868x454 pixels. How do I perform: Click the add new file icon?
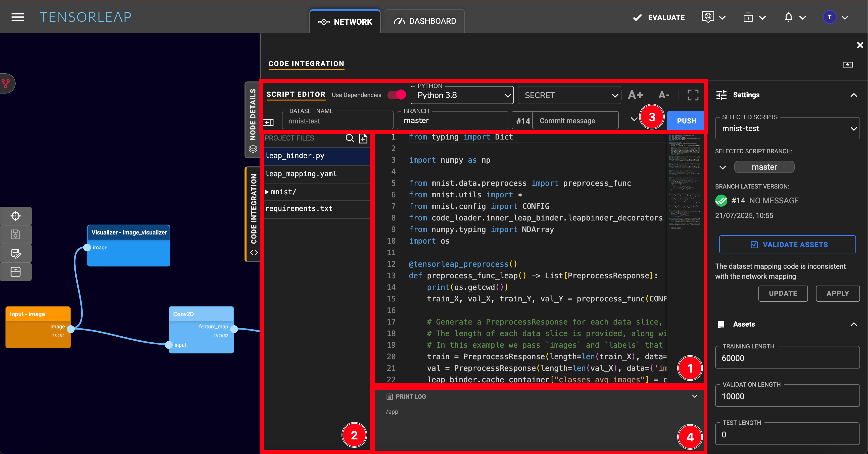tap(363, 138)
